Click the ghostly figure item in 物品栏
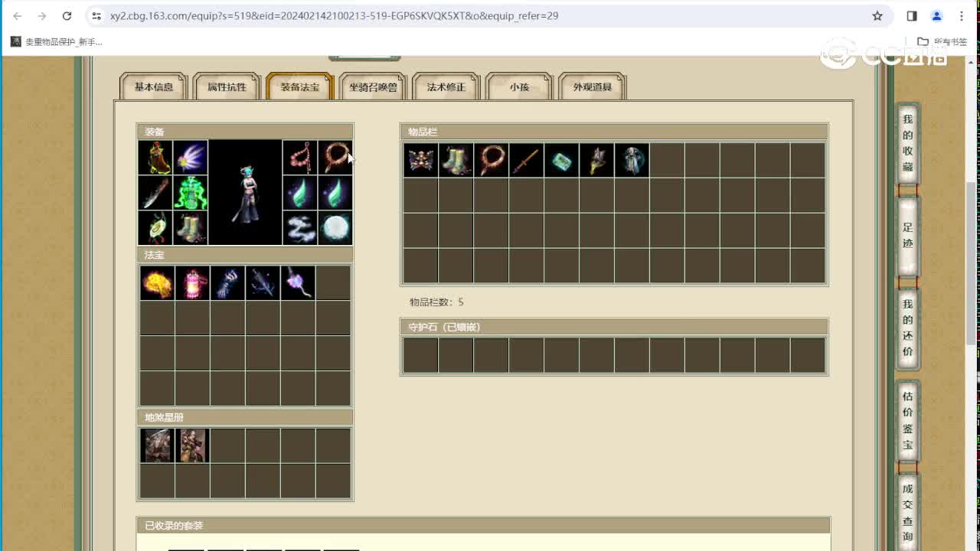The image size is (980, 551). coord(632,161)
